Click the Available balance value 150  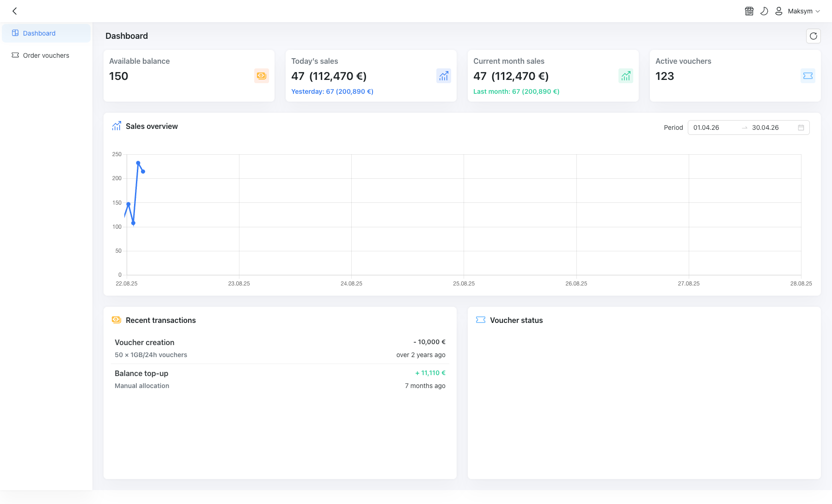(x=119, y=76)
